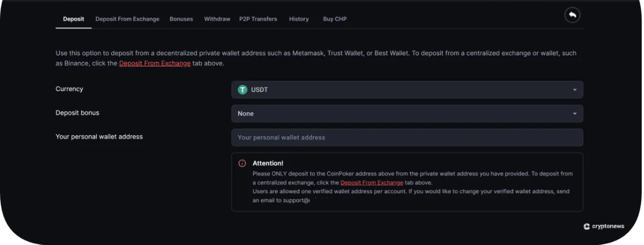Click the Attention! heading text
The height and width of the screenshot is (245, 644).
[268, 163]
